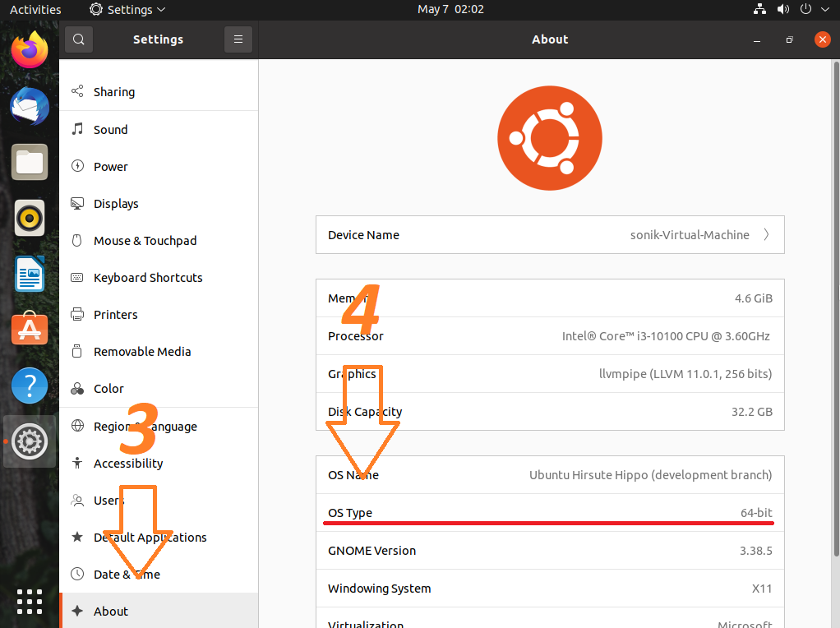Open Thunderbird mail from the dock
The width and height of the screenshot is (840, 628).
tap(30, 107)
